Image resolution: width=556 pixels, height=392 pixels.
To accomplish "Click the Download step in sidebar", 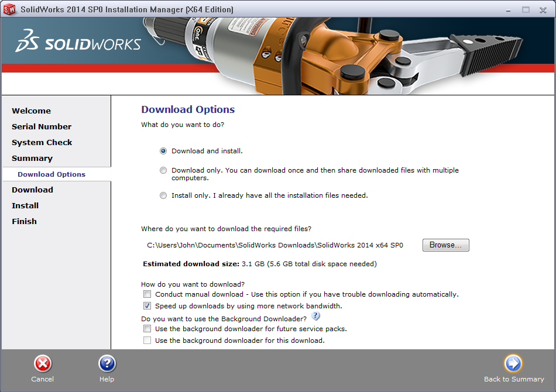I will click(x=32, y=190).
